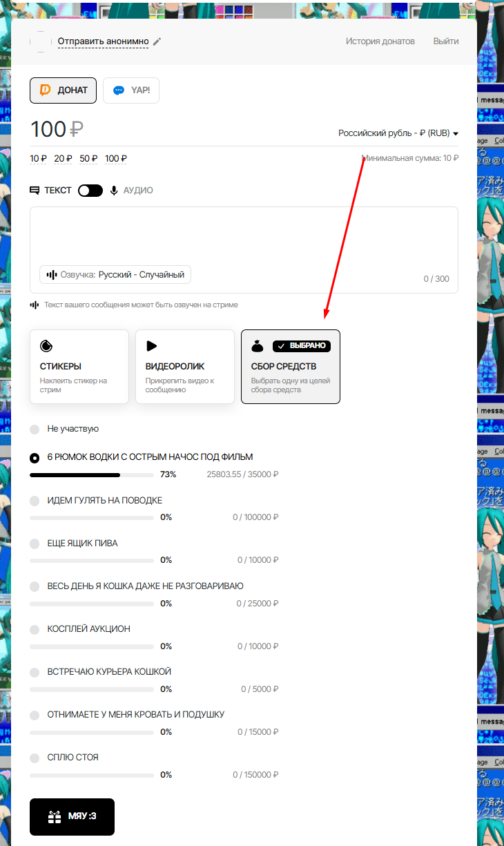The height and width of the screenshot is (846, 504).
Task: Select the Не участвую radio option
Action: 35,430
